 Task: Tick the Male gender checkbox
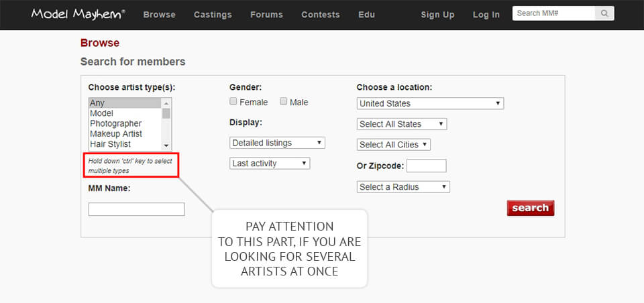pos(284,102)
